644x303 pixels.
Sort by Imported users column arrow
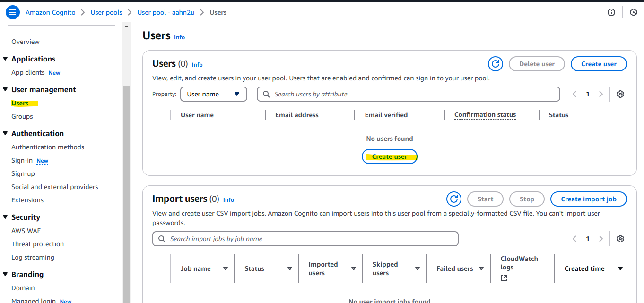354,268
